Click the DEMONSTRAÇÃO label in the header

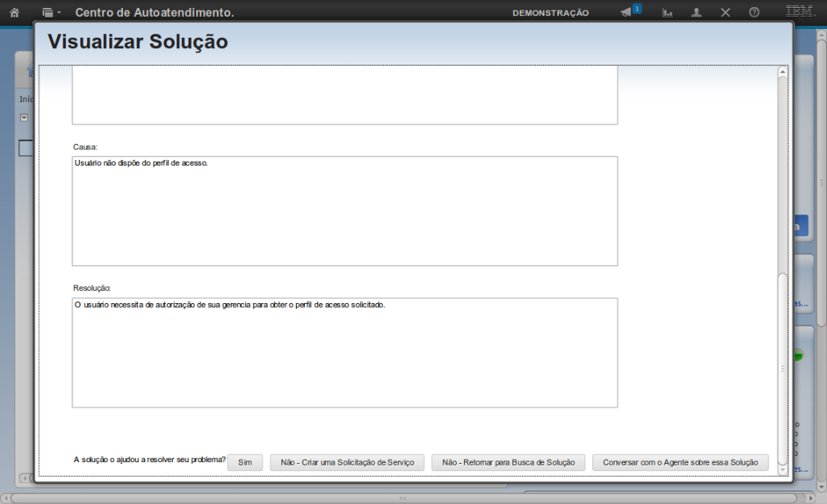click(550, 13)
